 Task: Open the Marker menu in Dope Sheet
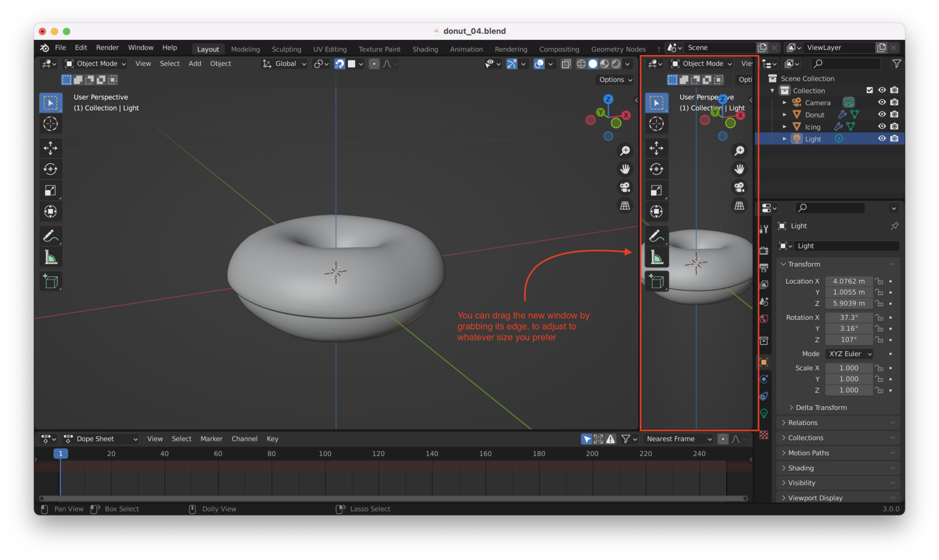pos(211,439)
